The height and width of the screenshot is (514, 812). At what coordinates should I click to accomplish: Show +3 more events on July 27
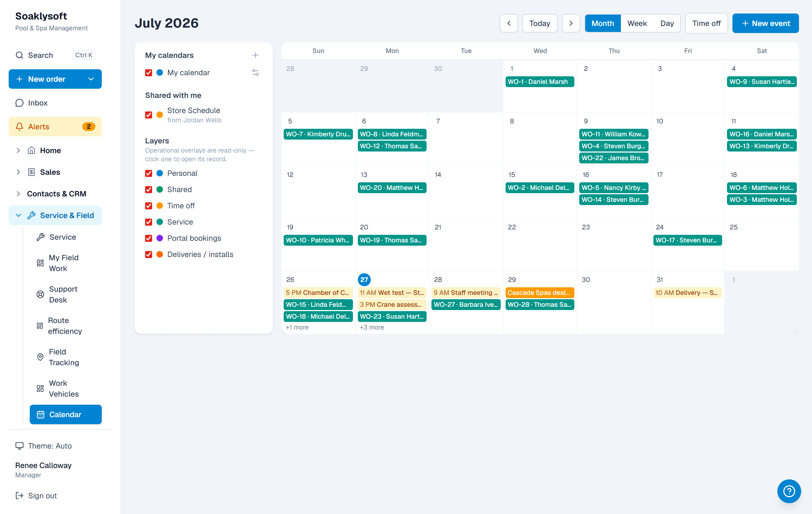coord(372,328)
